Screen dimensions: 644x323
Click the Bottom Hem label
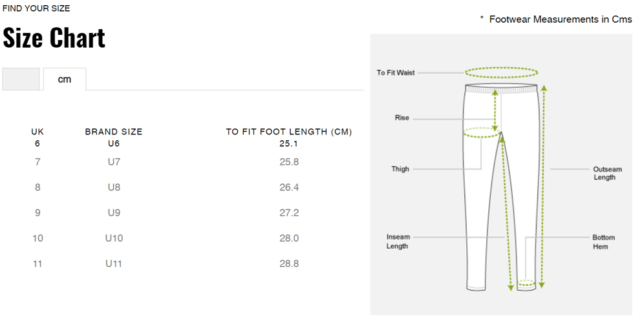click(603, 242)
